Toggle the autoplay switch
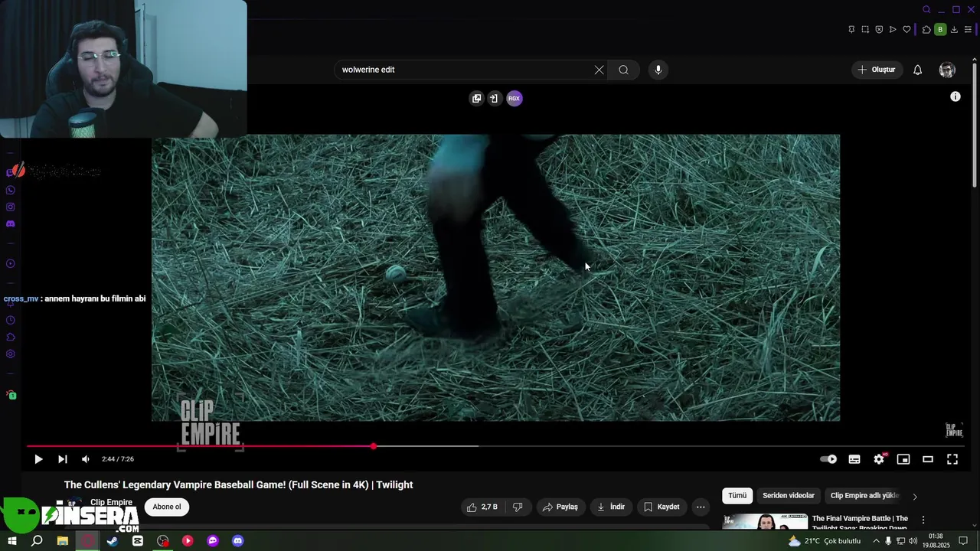The width and height of the screenshot is (980, 551). pos(828,459)
